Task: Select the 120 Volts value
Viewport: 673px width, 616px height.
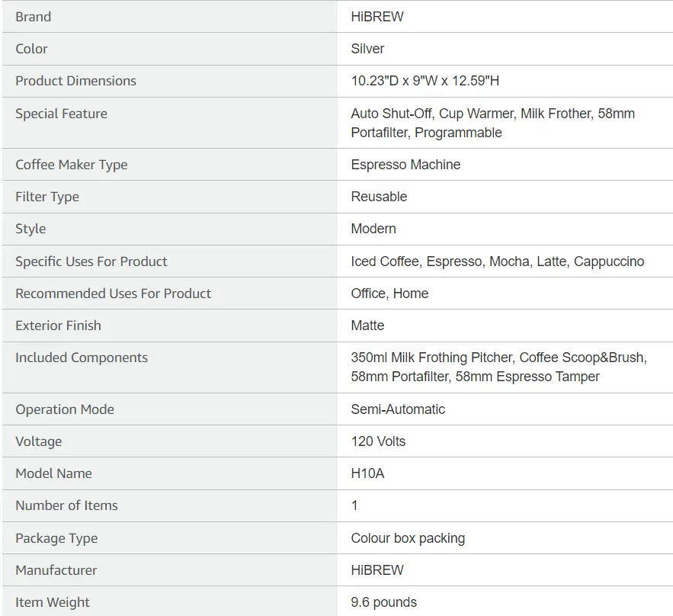Action: coord(378,441)
